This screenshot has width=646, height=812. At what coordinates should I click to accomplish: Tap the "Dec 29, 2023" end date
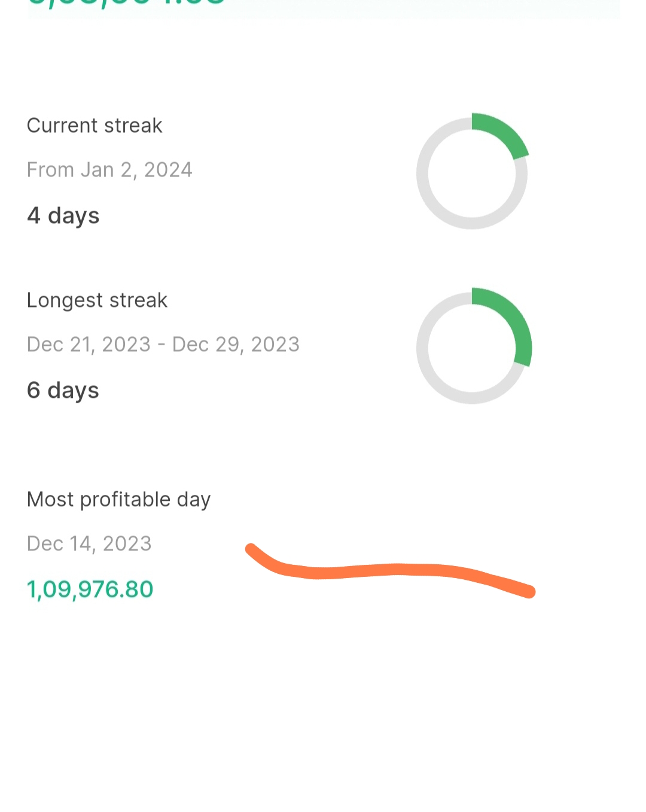pos(236,345)
